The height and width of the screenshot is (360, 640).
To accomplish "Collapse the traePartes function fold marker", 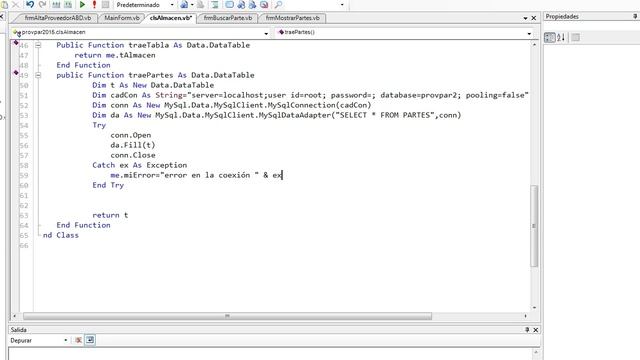I will tap(38, 75).
